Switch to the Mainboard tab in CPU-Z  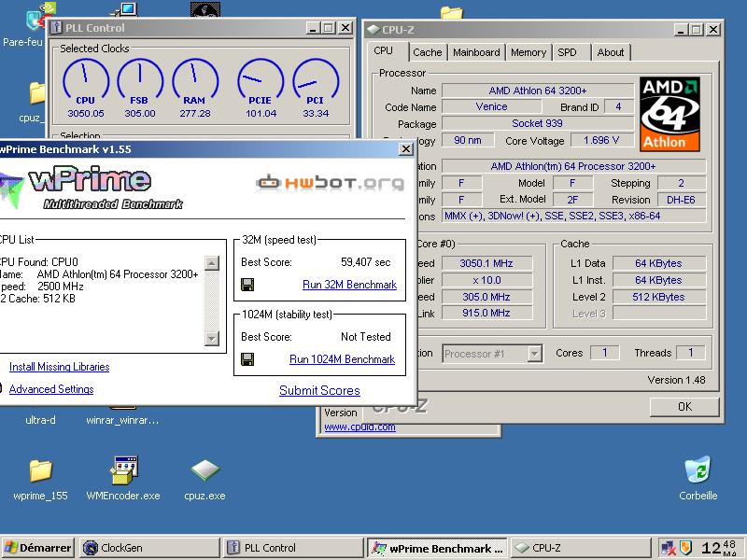click(476, 52)
